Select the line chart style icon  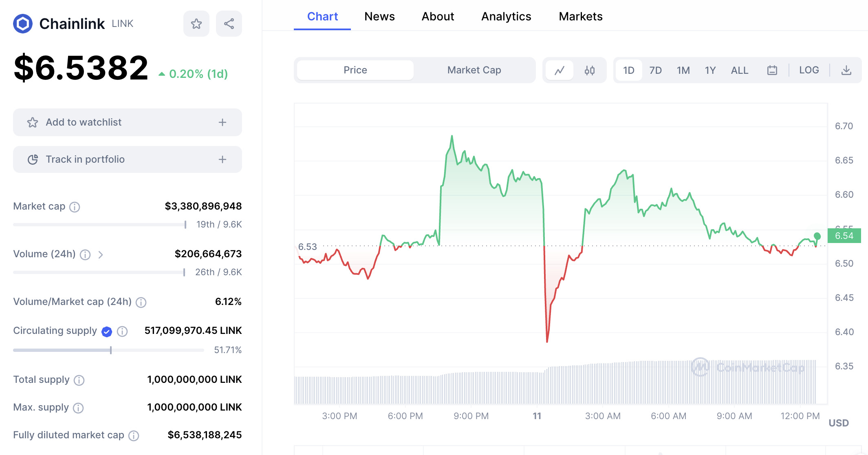click(x=560, y=70)
